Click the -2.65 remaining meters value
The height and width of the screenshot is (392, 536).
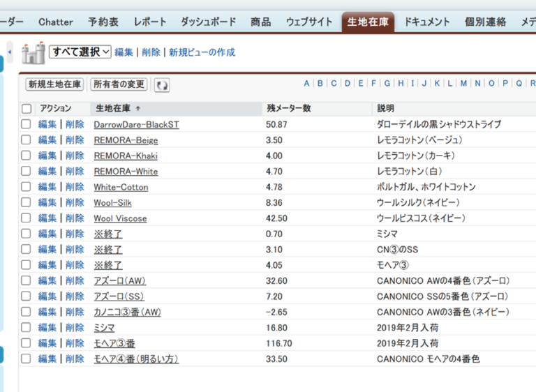click(x=276, y=312)
